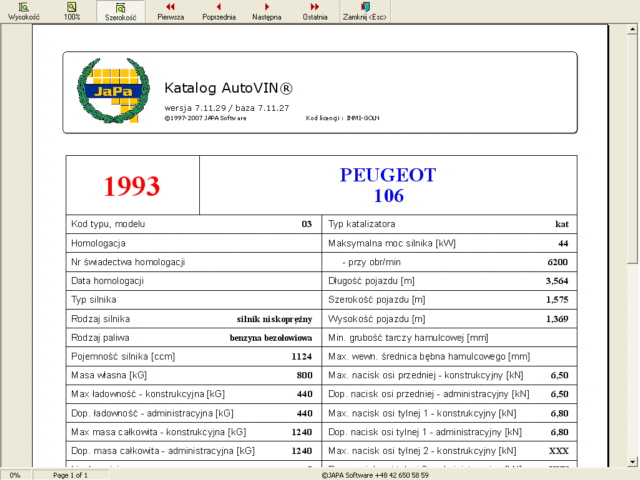Click the vertical scrollbar down arrow

(633, 461)
